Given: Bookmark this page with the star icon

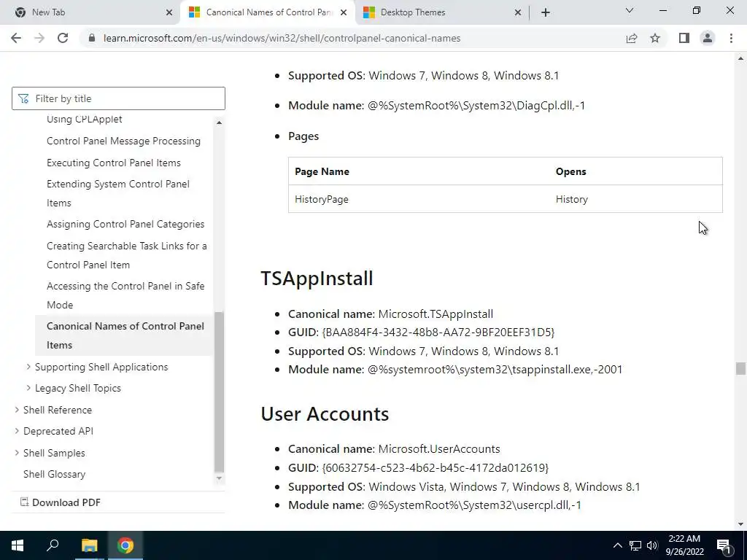Looking at the screenshot, I should pos(655,38).
